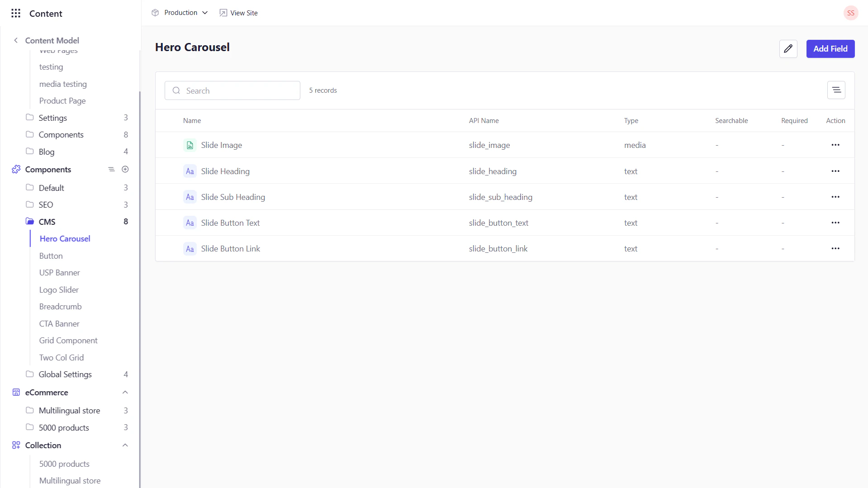Click the View Site link
868x488 pixels.
coord(238,13)
